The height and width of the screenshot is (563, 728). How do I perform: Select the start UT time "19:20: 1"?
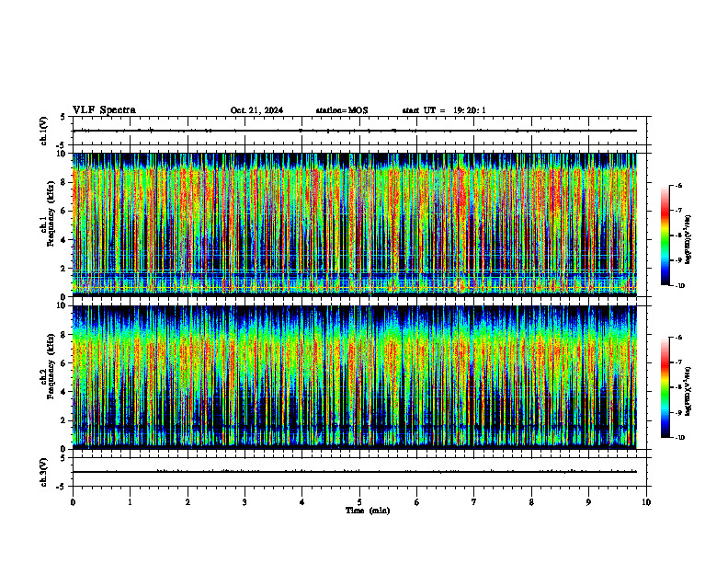[470, 110]
